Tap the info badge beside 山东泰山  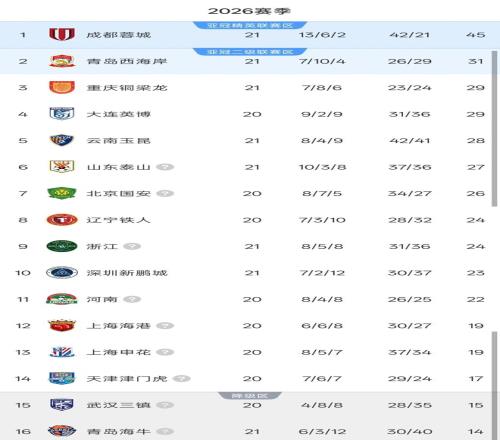(165, 167)
